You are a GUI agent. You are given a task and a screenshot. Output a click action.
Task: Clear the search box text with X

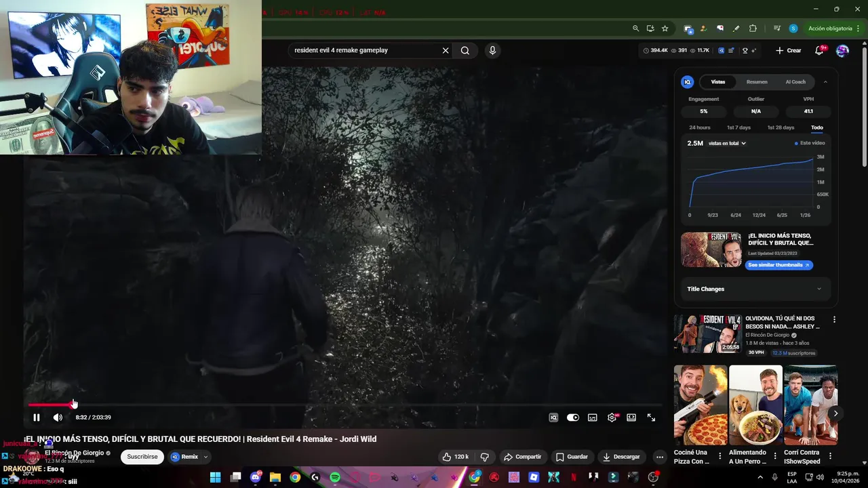446,50
